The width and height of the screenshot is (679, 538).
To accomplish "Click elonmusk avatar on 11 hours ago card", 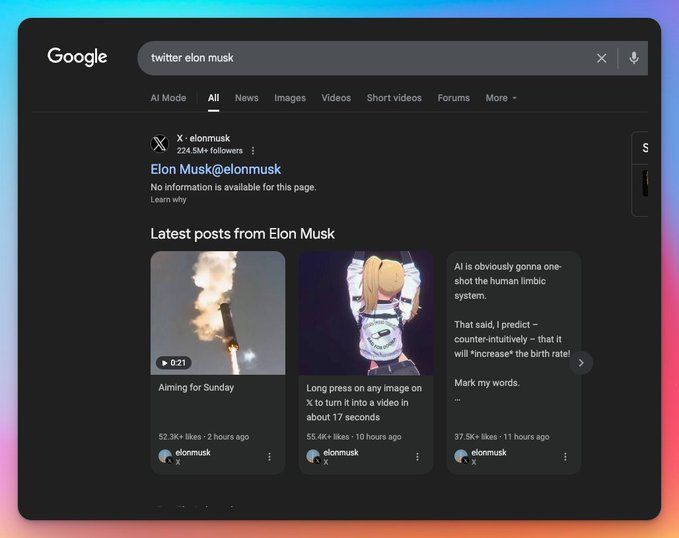I will click(x=461, y=456).
